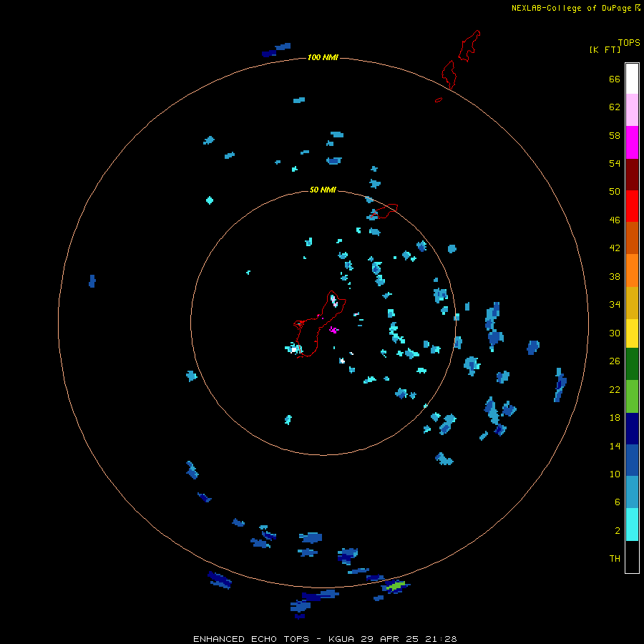Click the legend value '30'
The image size is (644, 644).
point(615,333)
